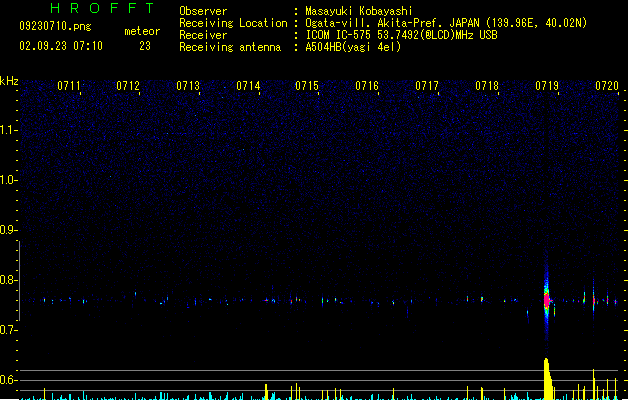The height and width of the screenshot is (400, 629).
Task: Click the 0714 time marker
Action: tap(248, 86)
